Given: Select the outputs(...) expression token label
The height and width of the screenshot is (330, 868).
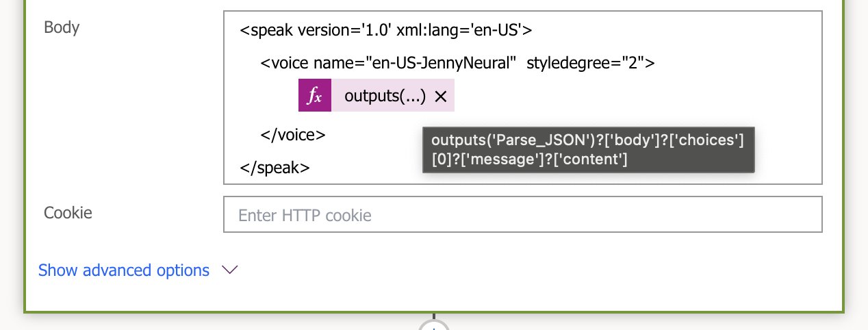Looking at the screenshot, I should 385,97.
